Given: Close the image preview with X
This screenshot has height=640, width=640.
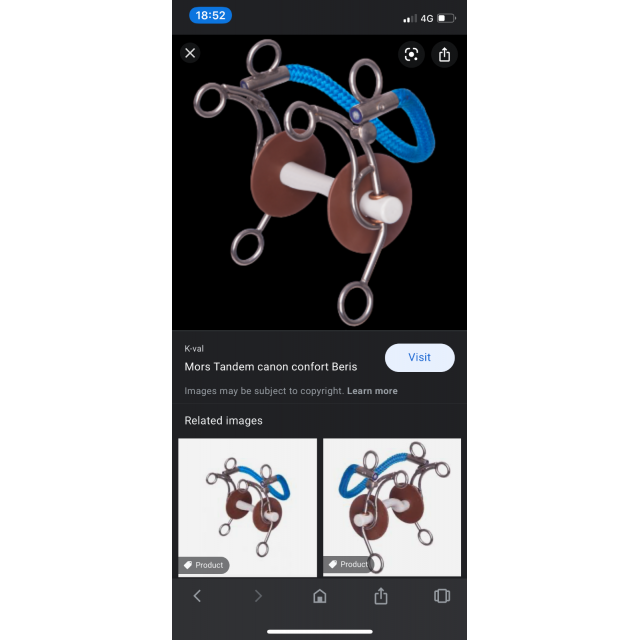Looking at the screenshot, I should [x=190, y=53].
